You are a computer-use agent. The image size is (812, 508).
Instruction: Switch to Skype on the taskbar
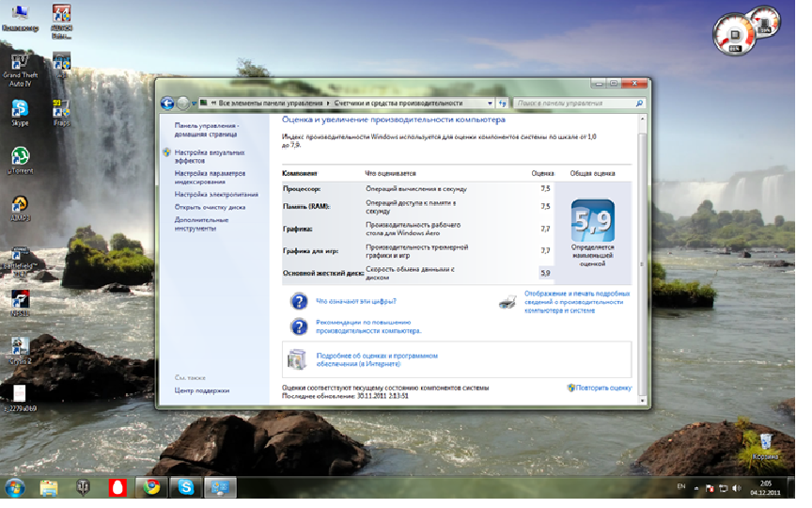pos(186,488)
